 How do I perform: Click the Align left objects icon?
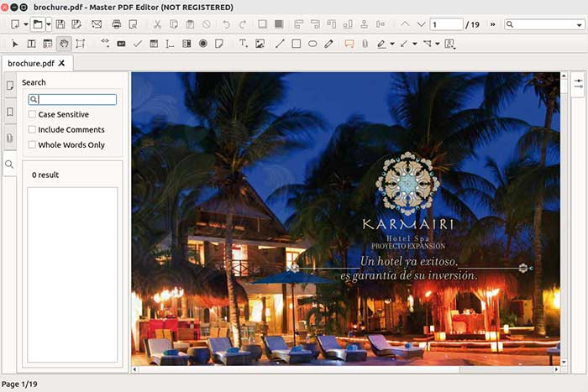pyautogui.click(x=299, y=24)
